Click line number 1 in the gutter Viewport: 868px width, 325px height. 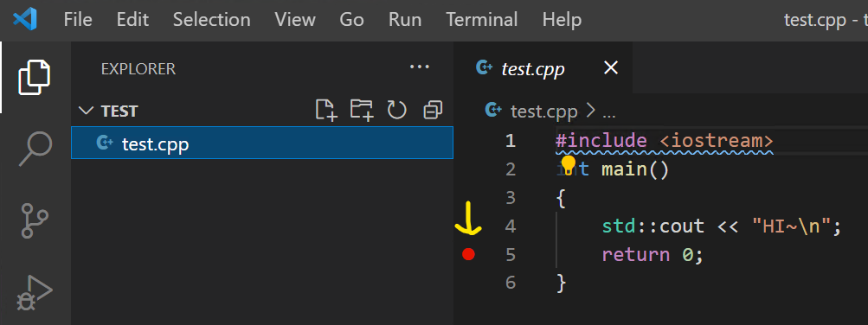[510, 141]
